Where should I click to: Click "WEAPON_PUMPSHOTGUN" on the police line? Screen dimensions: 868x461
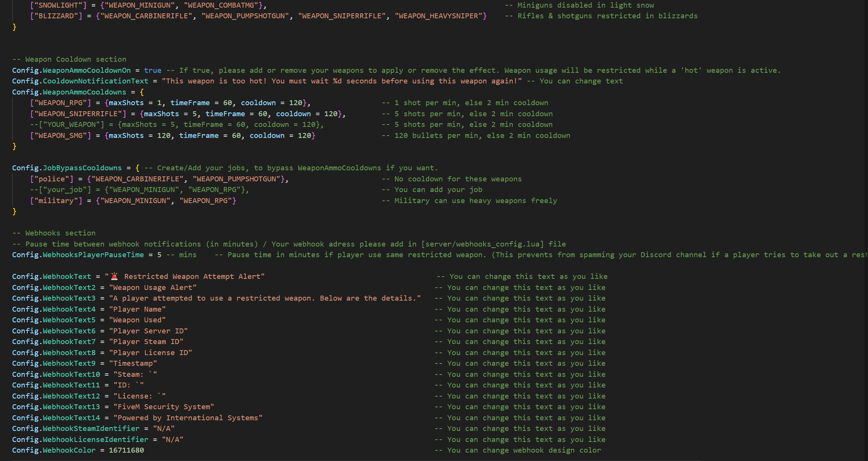point(236,179)
